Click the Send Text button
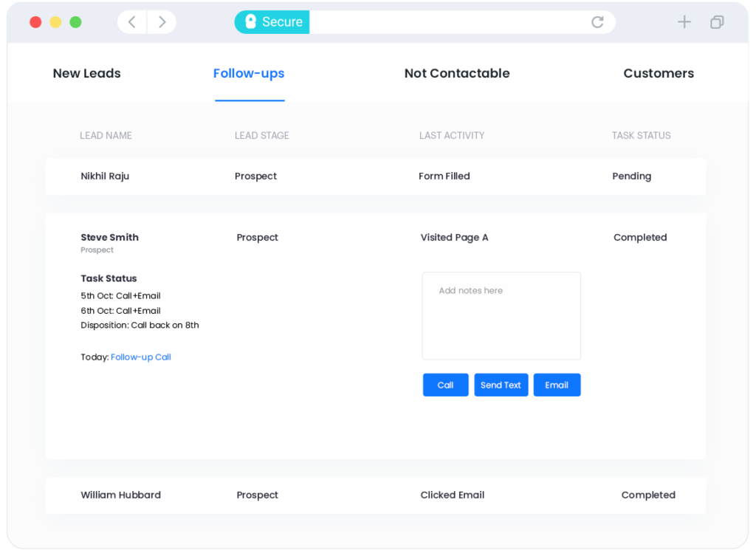 coord(501,385)
